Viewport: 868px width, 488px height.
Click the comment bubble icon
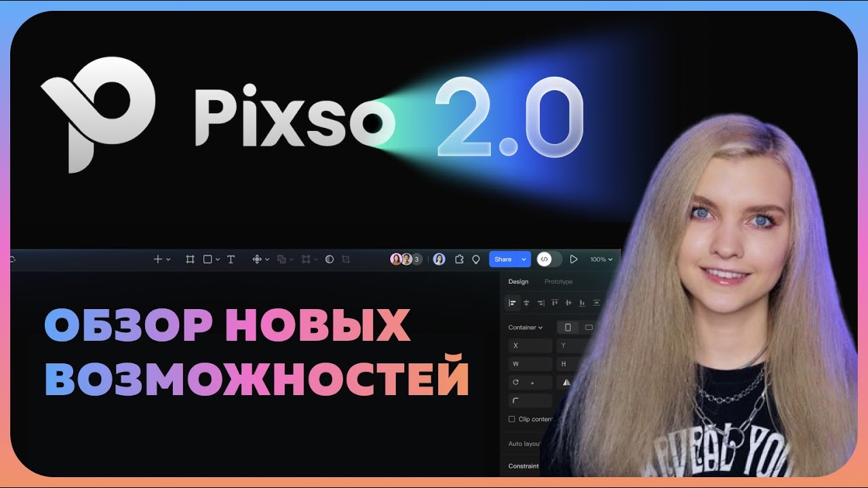click(476, 260)
